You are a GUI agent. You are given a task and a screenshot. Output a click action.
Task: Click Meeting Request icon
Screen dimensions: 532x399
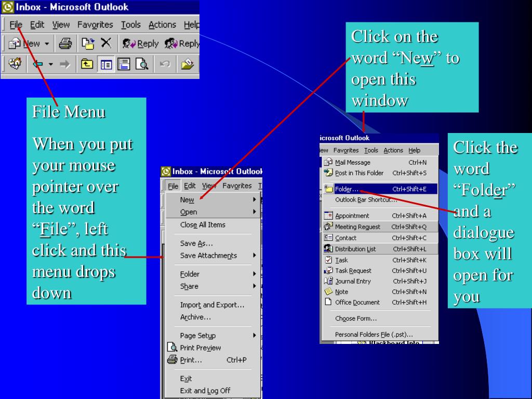[328, 227]
